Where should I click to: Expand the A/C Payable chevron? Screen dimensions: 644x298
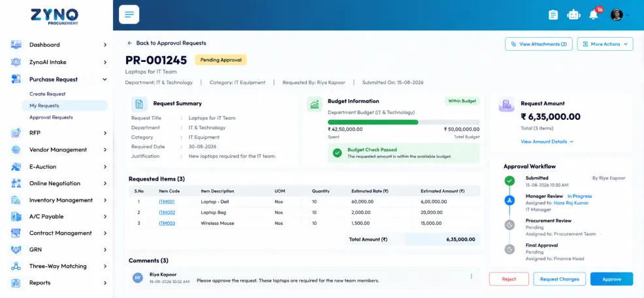click(105, 216)
